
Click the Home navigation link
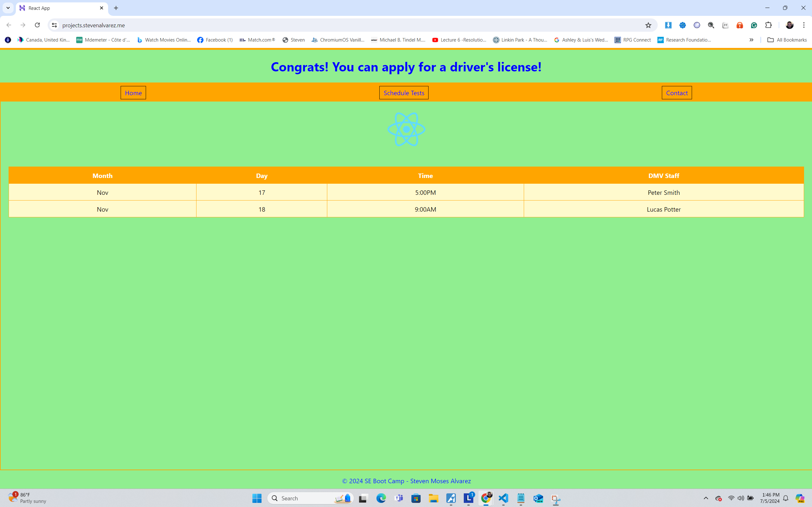click(x=133, y=93)
